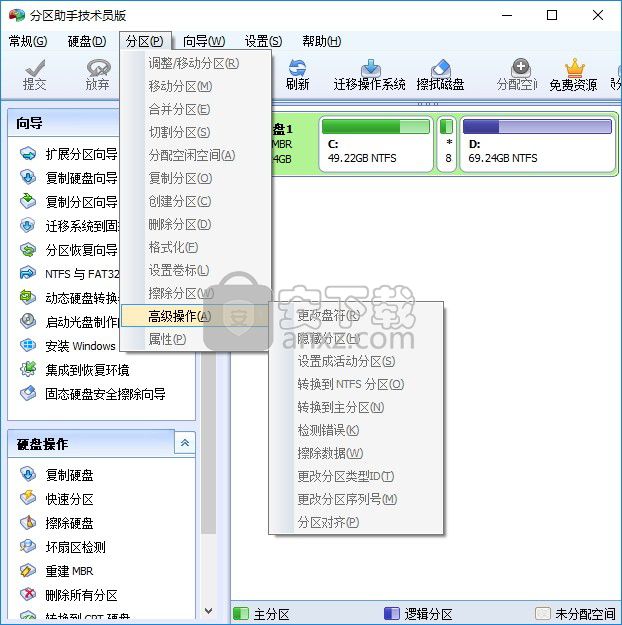
Task: Open 动态硬盘转换 entry
Action: (69, 298)
